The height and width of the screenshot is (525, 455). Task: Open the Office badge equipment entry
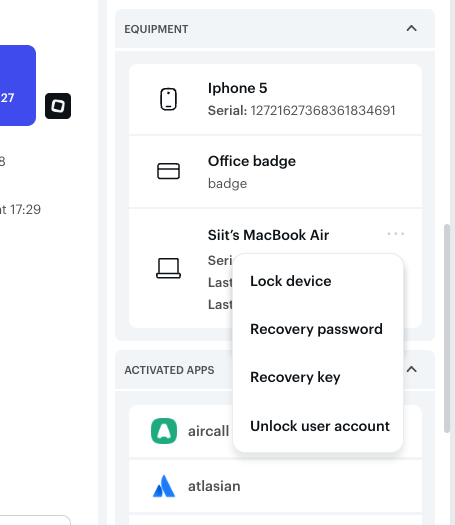[275, 172]
